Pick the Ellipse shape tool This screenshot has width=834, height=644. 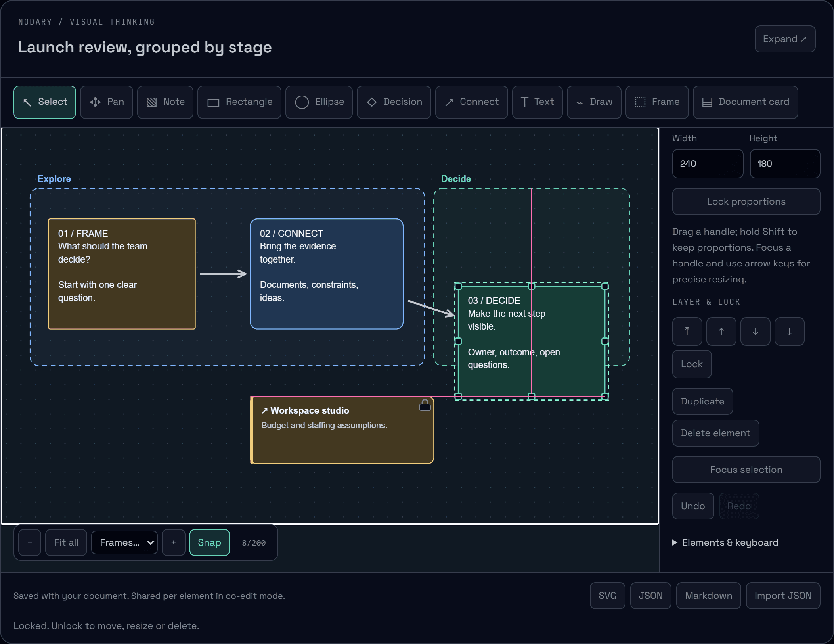coord(319,102)
